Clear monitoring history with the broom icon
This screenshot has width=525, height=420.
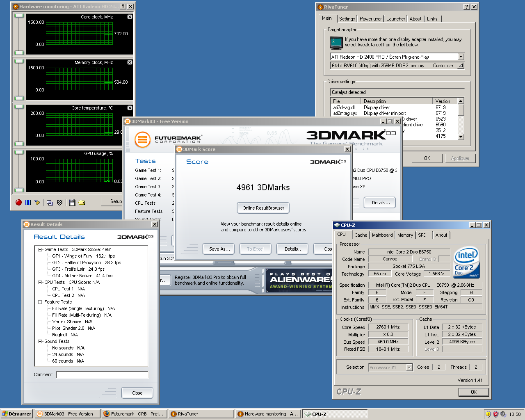click(37, 202)
